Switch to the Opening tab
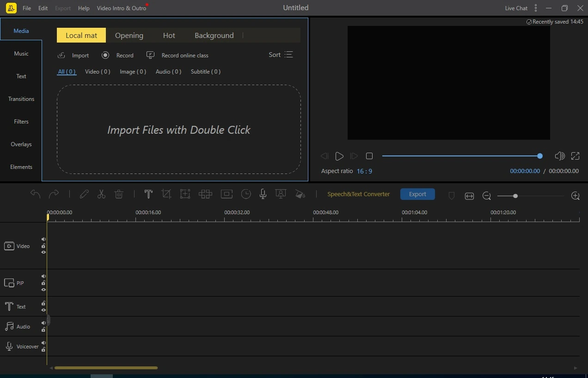 click(x=129, y=35)
